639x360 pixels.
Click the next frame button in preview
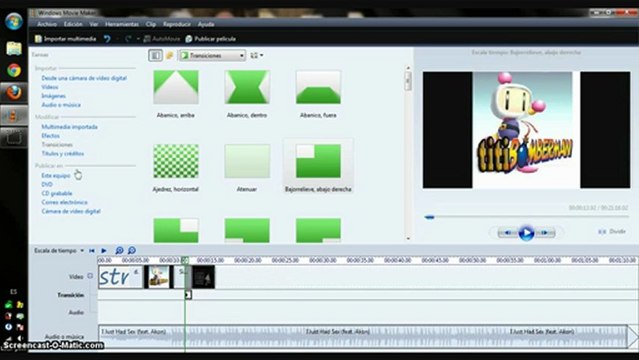[x=545, y=233]
